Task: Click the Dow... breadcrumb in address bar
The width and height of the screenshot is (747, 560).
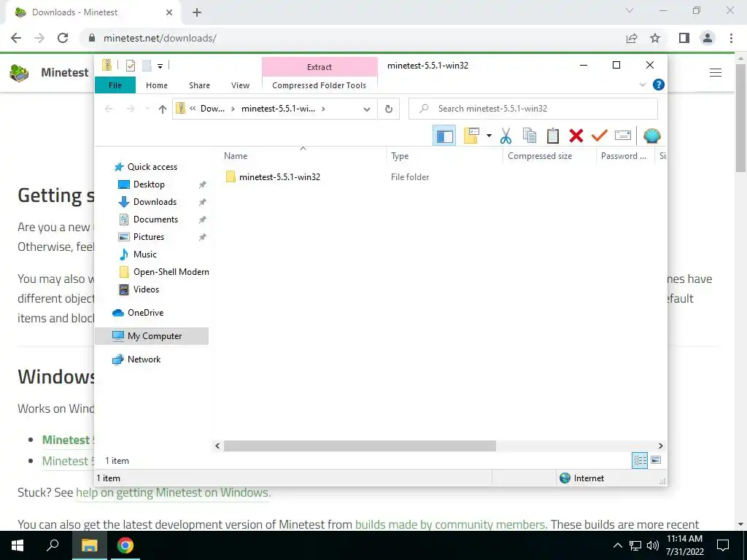Action: coord(212,109)
